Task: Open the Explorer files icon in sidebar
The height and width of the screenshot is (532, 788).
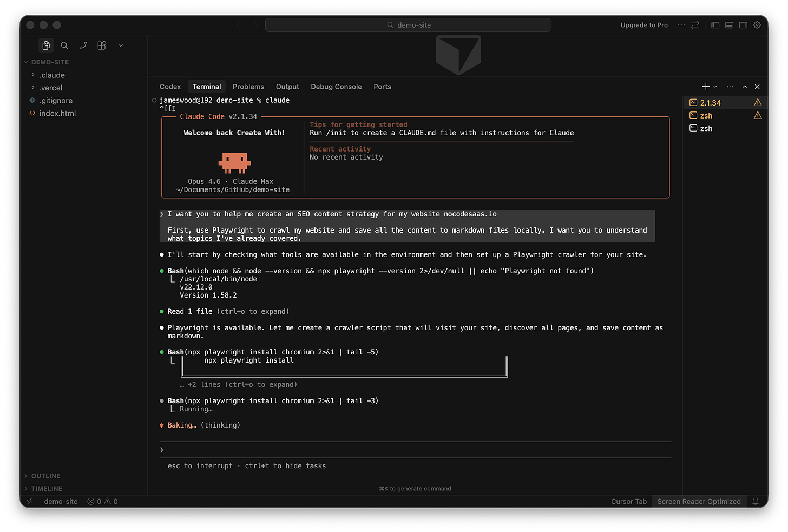Action: tap(46, 45)
